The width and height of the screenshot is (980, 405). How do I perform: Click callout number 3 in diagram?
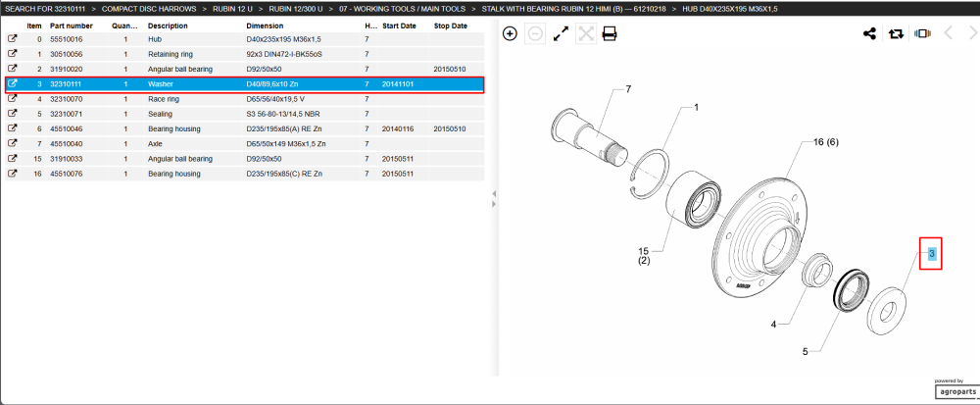[931, 254]
